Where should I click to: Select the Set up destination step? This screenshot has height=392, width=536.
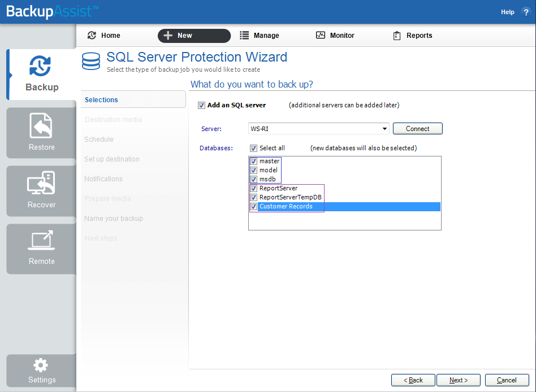click(x=112, y=159)
